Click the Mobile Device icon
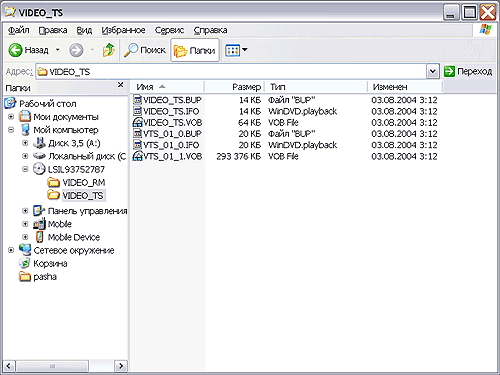 click(x=39, y=237)
